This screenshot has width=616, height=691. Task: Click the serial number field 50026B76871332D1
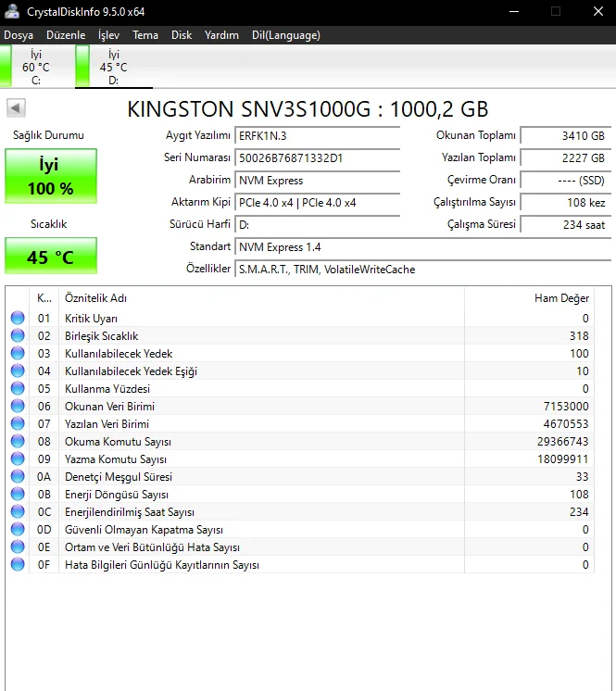[x=317, y=157]
